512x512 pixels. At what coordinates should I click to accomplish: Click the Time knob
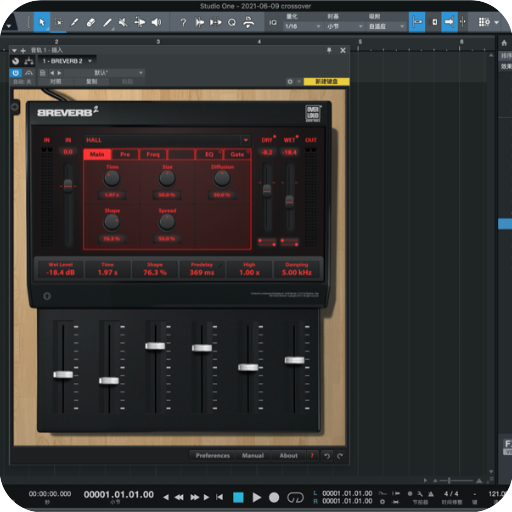(x=112, y=179)
